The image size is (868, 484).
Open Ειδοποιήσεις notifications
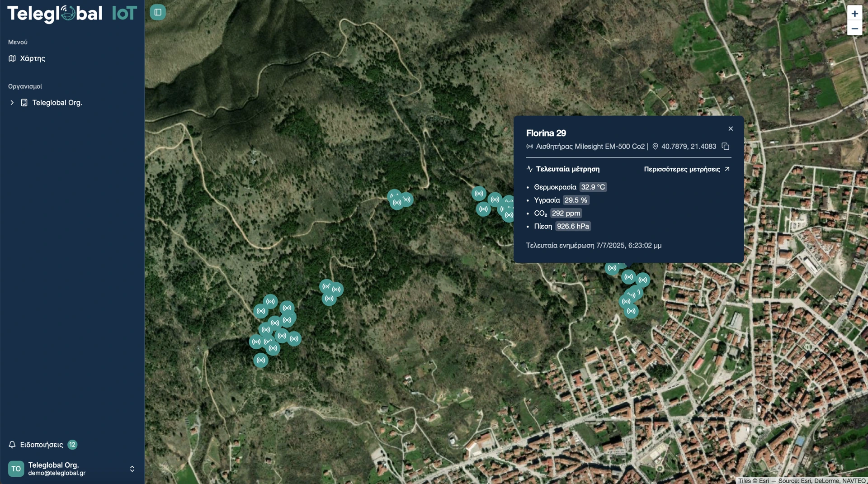[41, 445]
